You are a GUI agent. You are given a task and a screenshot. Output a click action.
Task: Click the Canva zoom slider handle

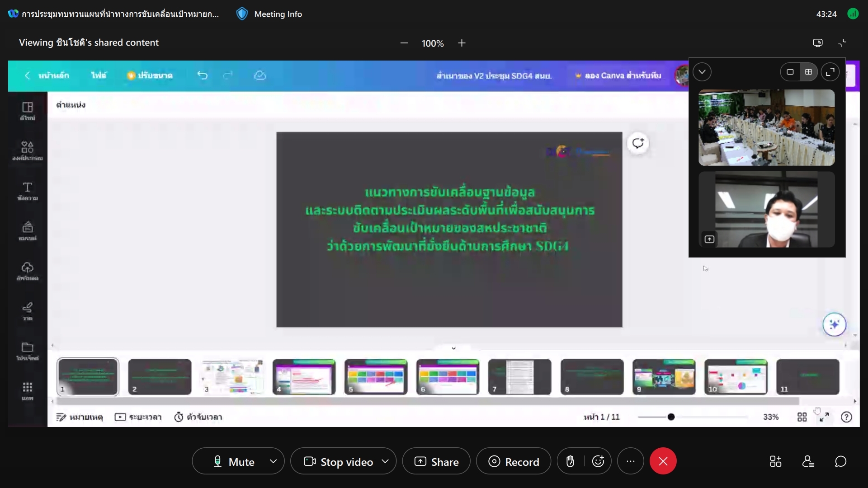(x=671, y=417)
